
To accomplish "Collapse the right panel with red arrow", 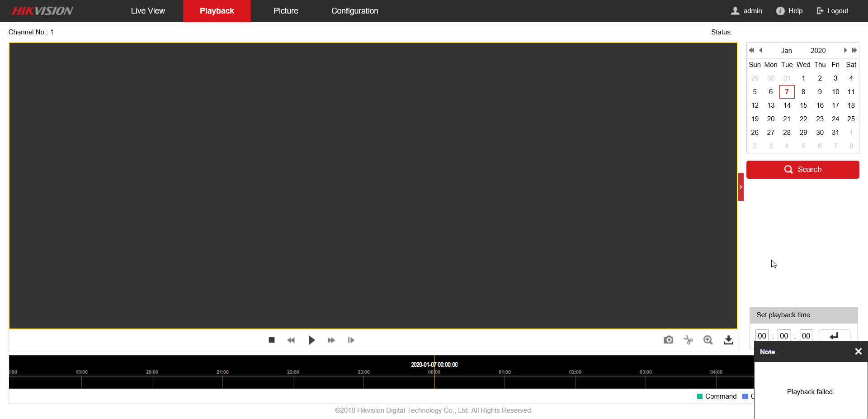I will tap(741, 187).
